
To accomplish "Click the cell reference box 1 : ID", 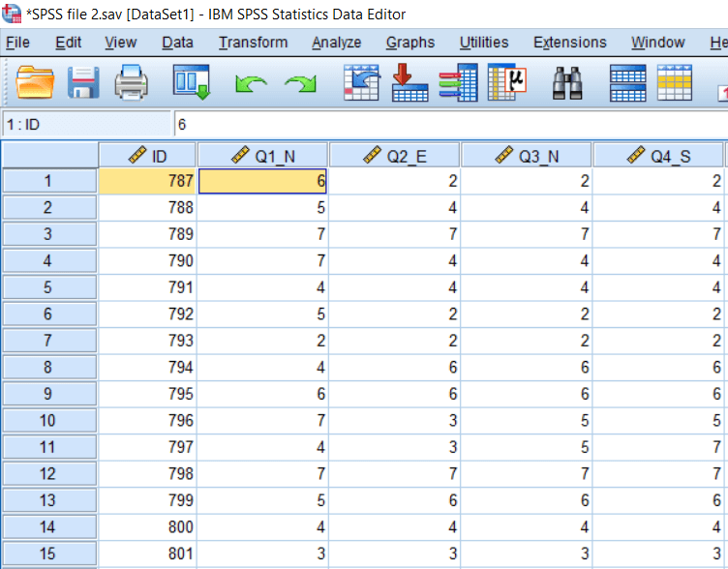I will click(x=87, y=125).
